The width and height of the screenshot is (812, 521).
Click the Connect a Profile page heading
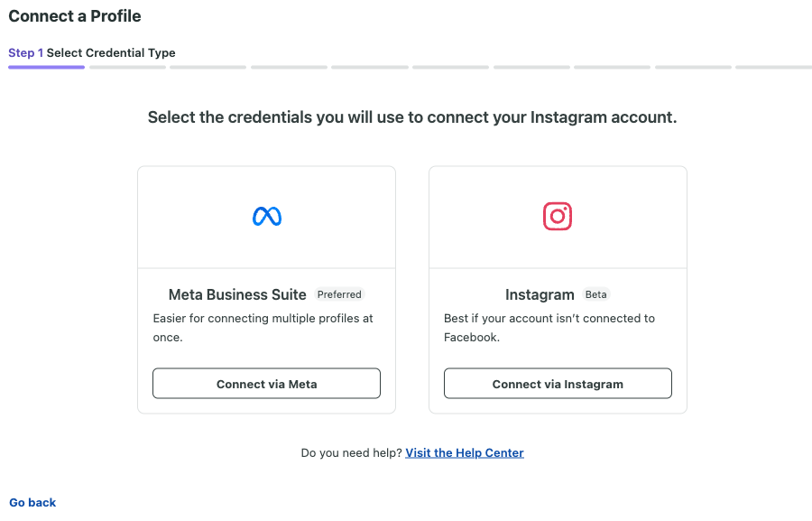click(x=75, y=16)
